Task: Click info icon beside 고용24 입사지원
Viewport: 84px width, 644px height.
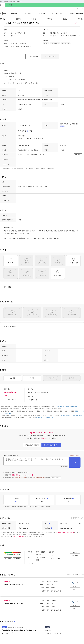Action: coord(73,498)
